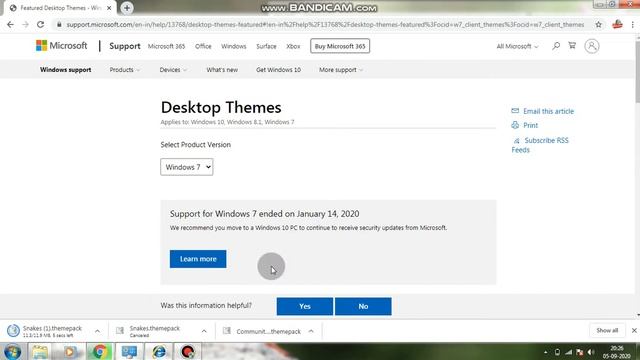The image size is (640, 360).
Task: Bookmark this page with the star icon
Action: (x=598, y=24)
